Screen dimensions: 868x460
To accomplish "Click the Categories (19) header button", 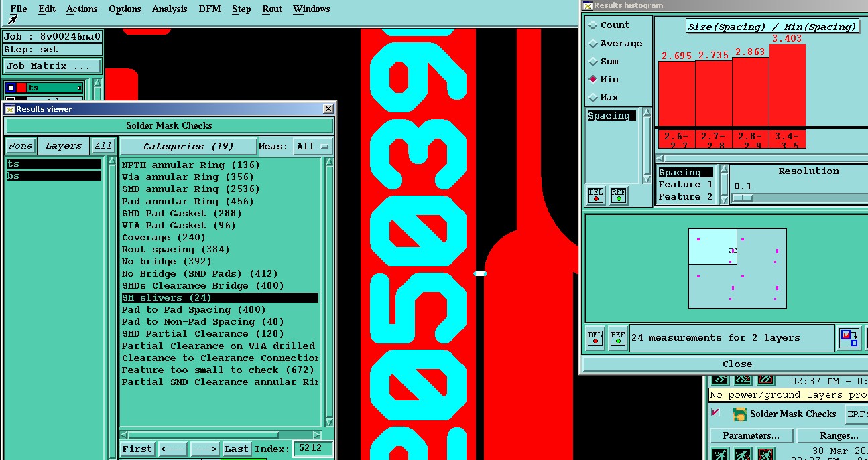I will coord(188,145).
